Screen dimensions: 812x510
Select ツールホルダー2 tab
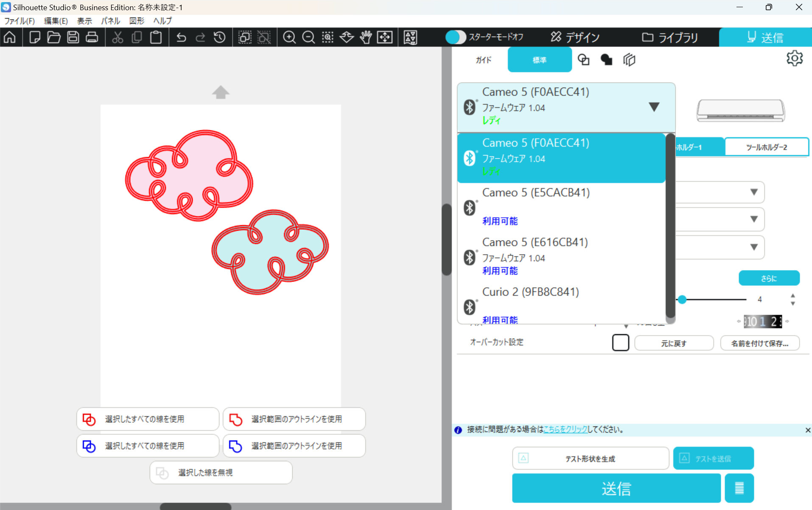point(767,147)
